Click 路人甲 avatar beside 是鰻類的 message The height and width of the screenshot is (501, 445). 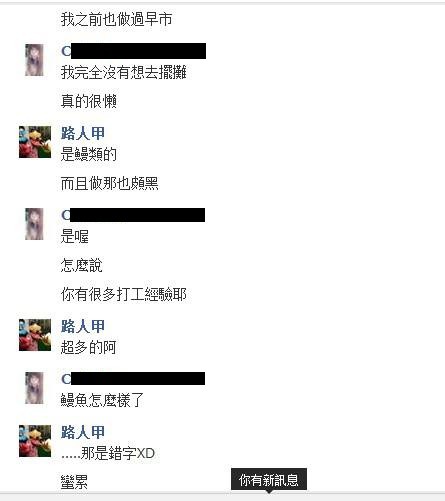35,142
